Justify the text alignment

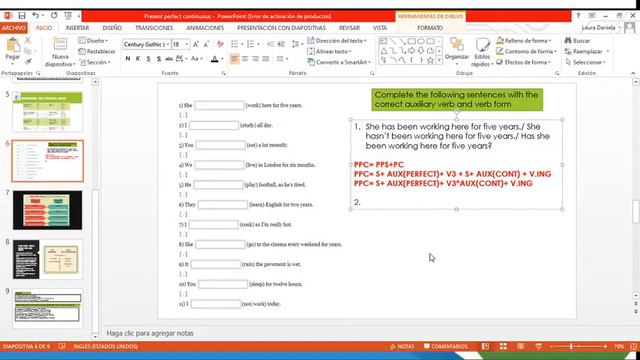(266, 59)
